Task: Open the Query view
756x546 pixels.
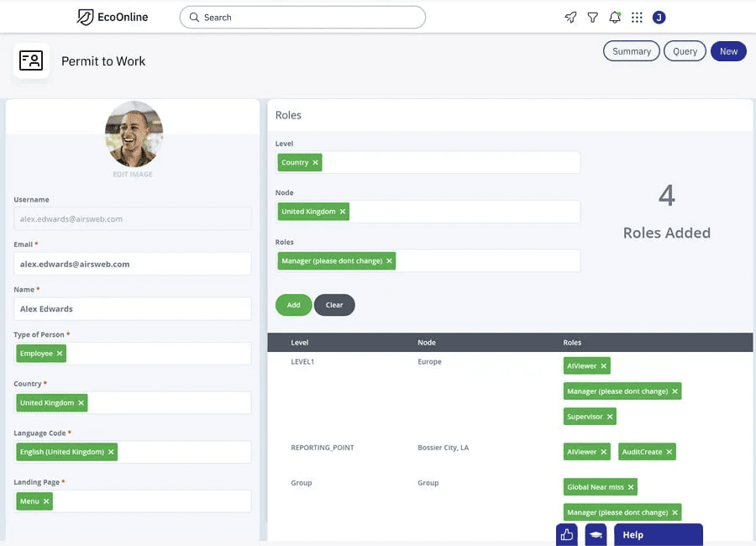Action: [685, 51]
